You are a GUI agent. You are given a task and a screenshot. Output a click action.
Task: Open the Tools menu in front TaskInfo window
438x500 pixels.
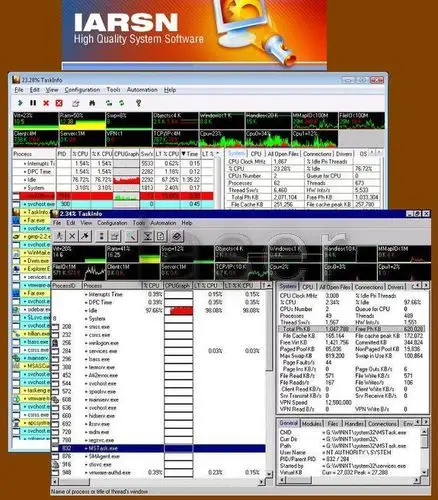click(x=139, y=223)
